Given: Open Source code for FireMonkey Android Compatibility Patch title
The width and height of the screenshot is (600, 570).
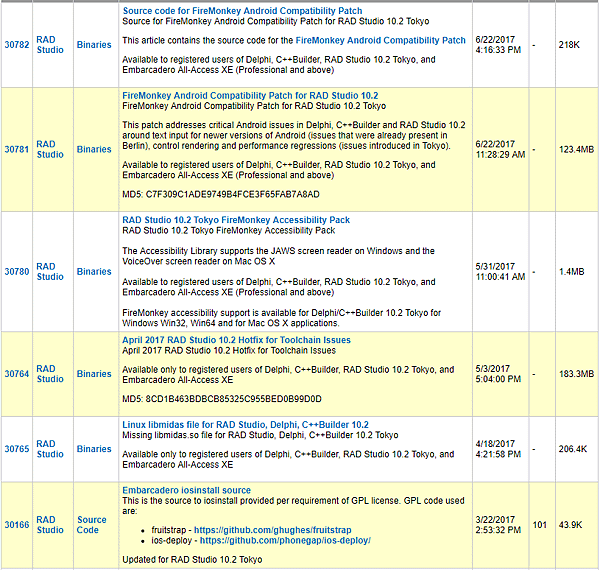Looking at the screenshot, I should tap(242, 11).
